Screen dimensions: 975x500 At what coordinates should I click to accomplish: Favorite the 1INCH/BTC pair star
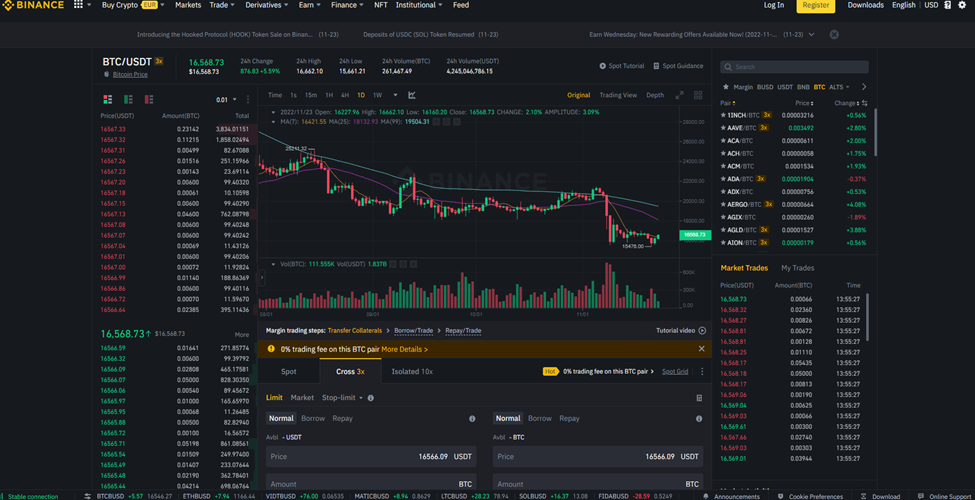[x=723, y=115]
